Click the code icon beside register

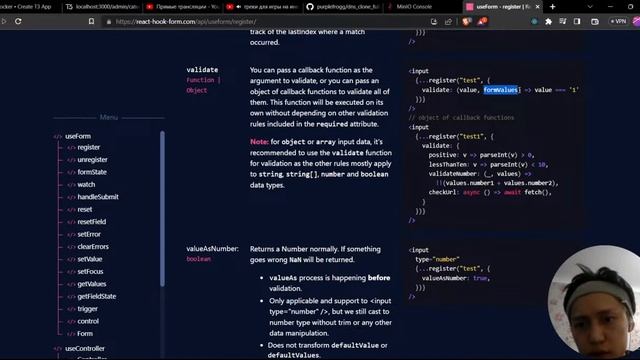coord(71,148)
